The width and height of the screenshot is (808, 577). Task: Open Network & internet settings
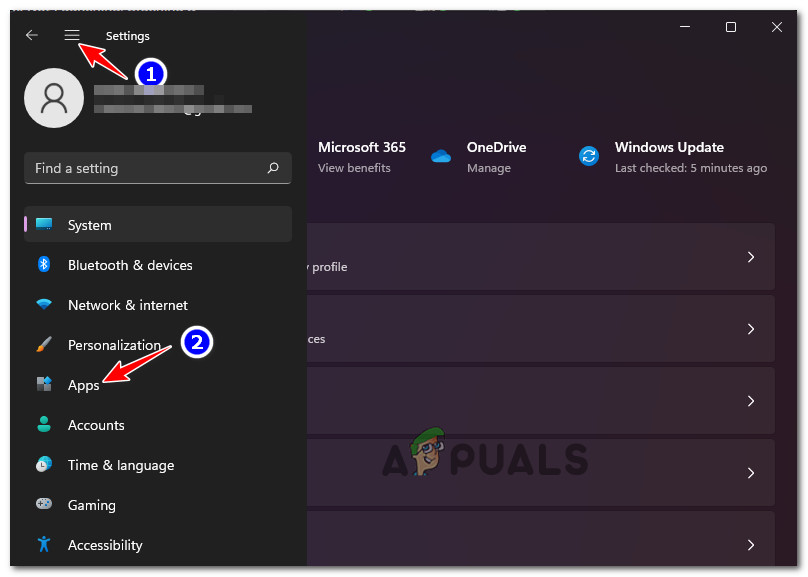[158, 305]
